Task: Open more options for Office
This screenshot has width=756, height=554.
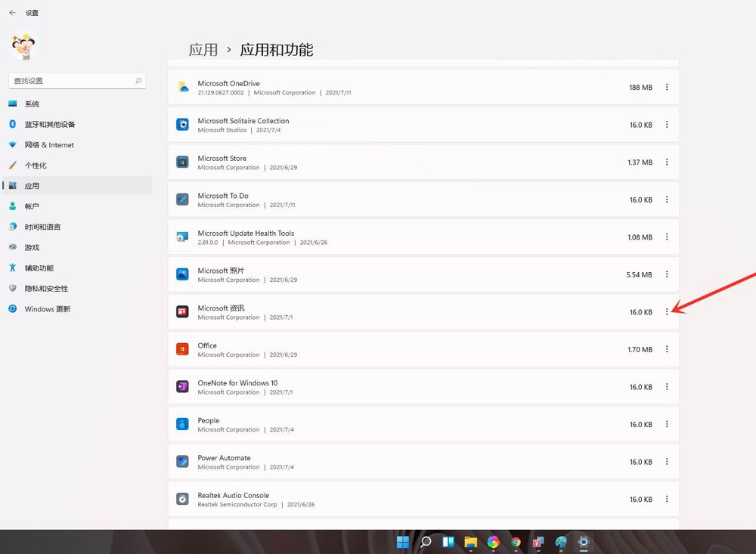Action: point(667,349)
